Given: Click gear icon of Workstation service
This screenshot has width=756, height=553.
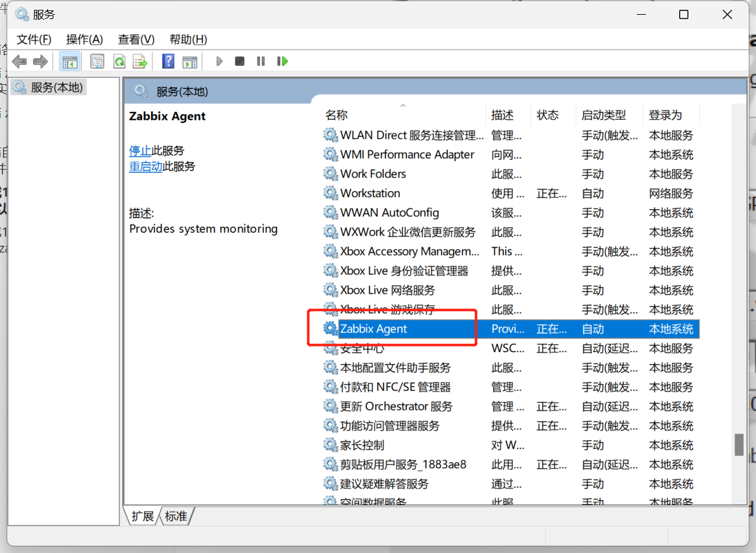Looking at the screenshot, I should [x=331, y=194].
